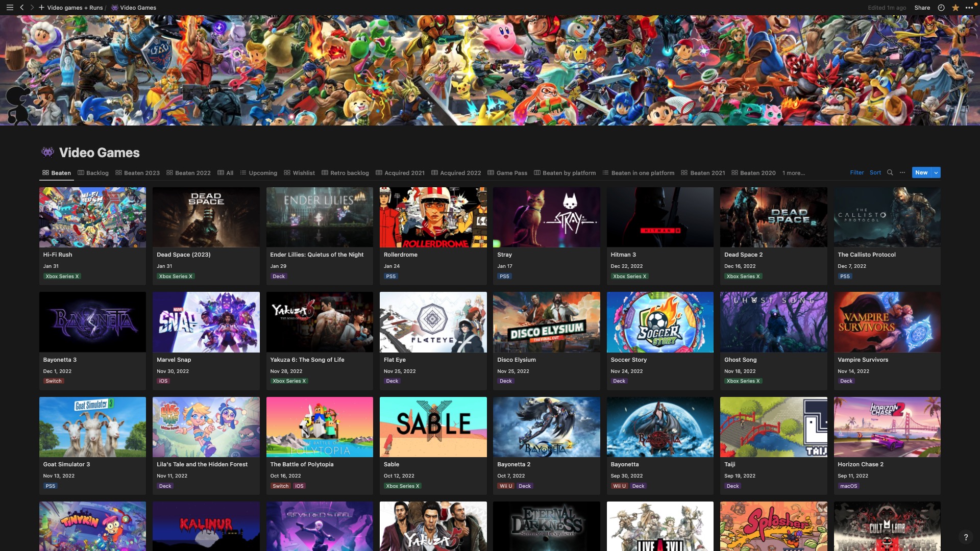This screenshot has height=551, width=980.
Task: Click the Ghost Song title
Action: click(x=740, y=360)
